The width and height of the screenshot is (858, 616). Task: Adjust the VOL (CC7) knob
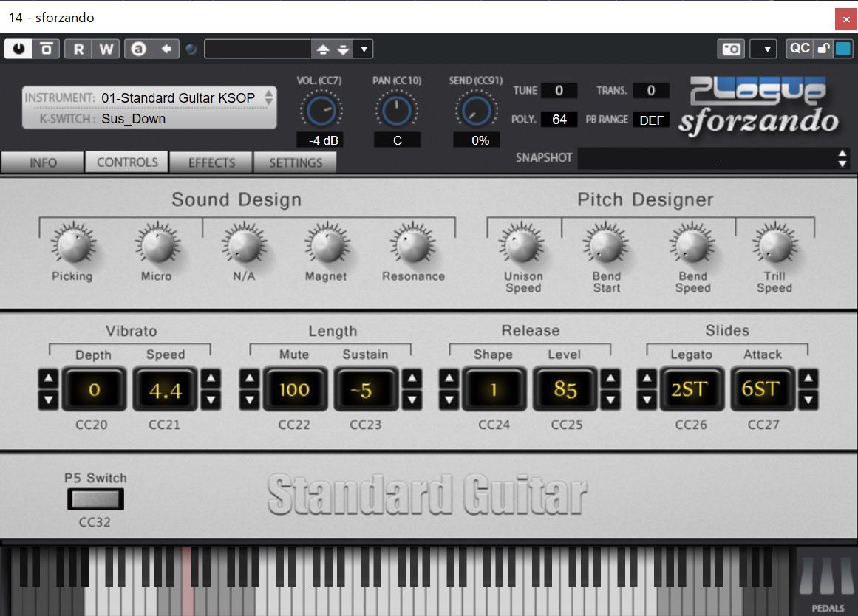pos(321,111)
